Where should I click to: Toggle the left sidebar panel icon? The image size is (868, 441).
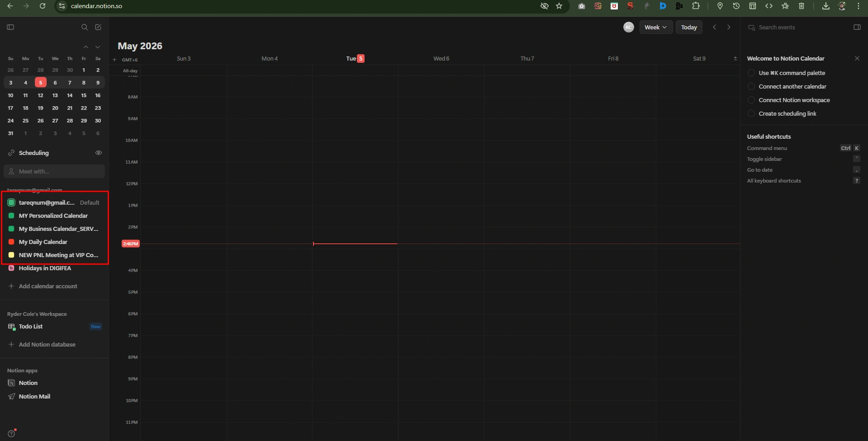[x=10, y=27]
